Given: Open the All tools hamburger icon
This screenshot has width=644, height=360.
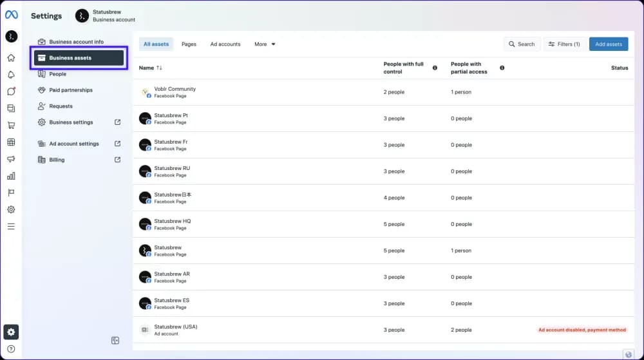Looking at the screenshot, I should (x=11, y=227).
